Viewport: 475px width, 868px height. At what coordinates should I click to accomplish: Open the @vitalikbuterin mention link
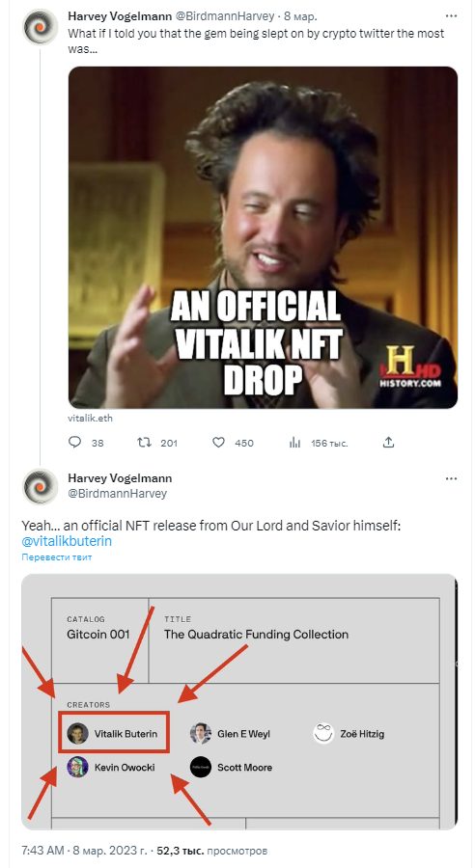pos(67,541)
